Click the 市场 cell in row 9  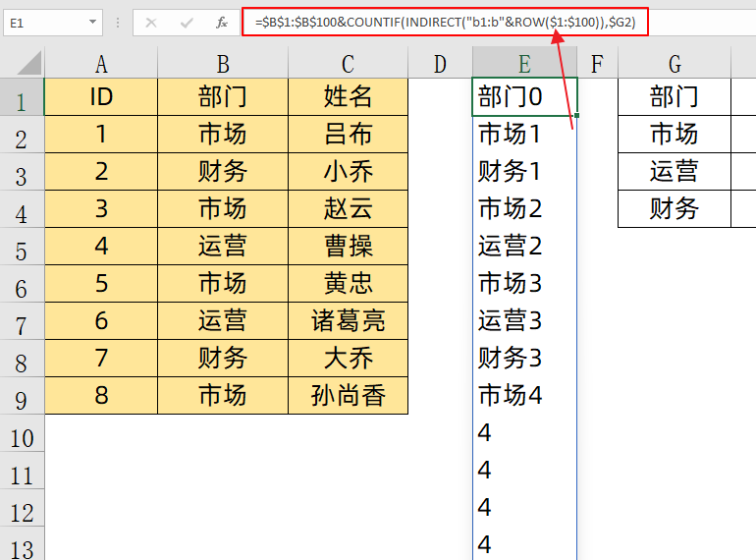coord(223,396)
